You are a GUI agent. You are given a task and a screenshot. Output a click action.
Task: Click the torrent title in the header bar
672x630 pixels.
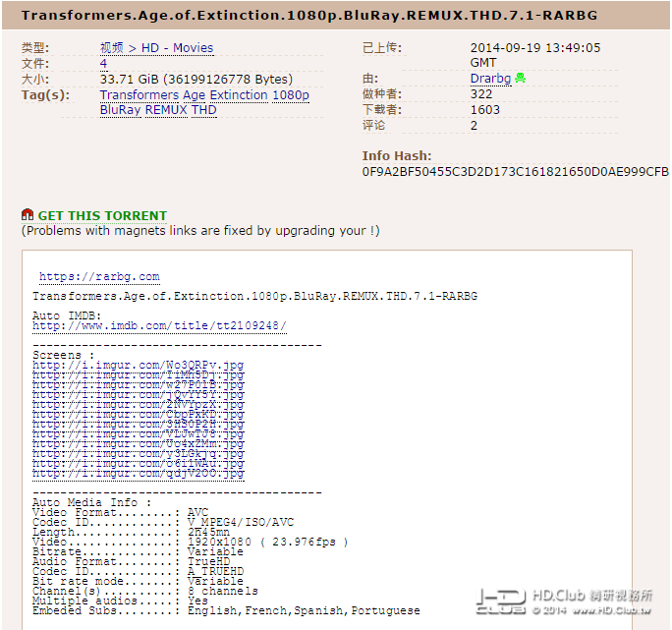pyautogui.click(x=309, y=16)
